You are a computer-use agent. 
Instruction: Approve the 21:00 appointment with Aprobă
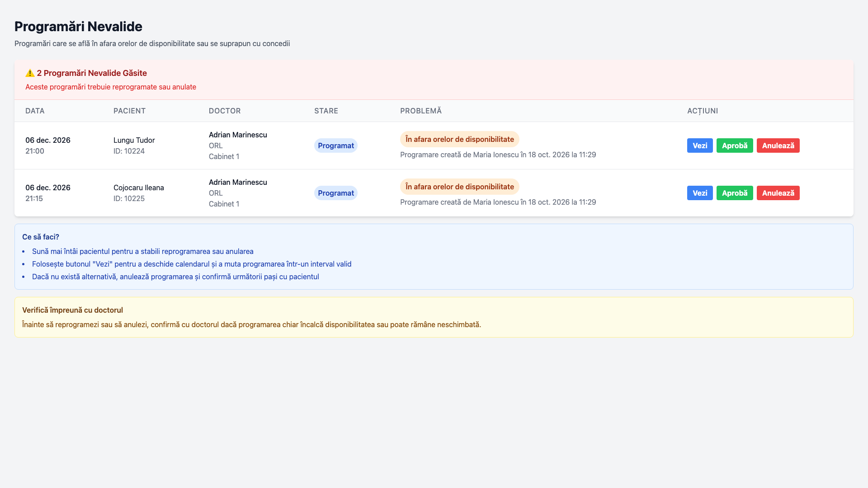coord(735,145)
